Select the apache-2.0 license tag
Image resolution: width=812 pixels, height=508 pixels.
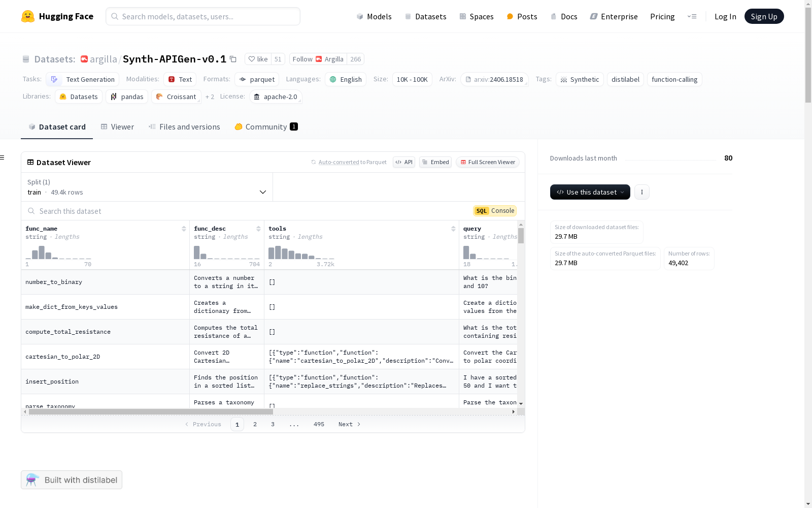click(x=276, y=97)
